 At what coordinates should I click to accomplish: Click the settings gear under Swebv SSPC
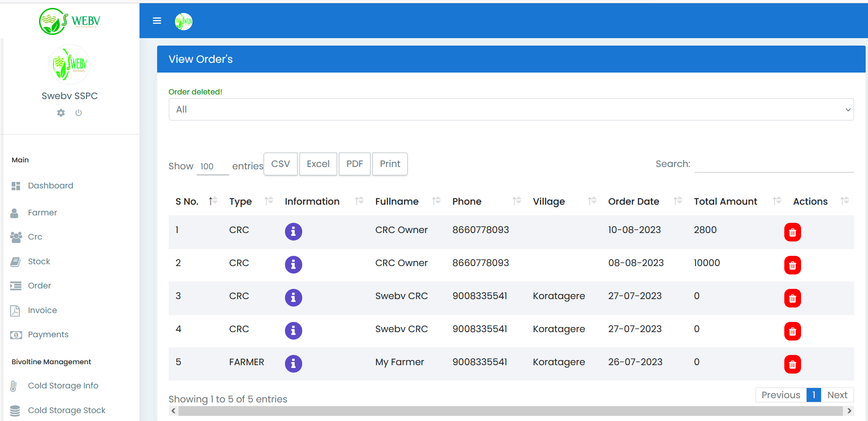tap(61, 113)
